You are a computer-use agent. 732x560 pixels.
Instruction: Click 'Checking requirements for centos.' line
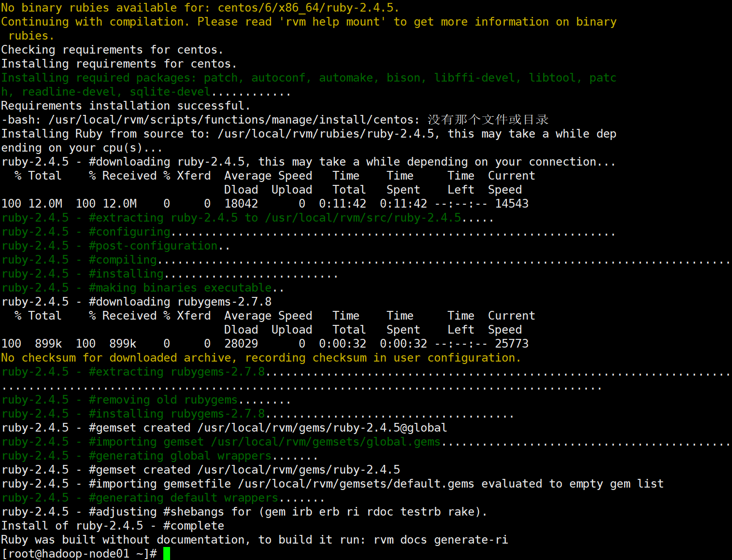[x=112, y=49]
